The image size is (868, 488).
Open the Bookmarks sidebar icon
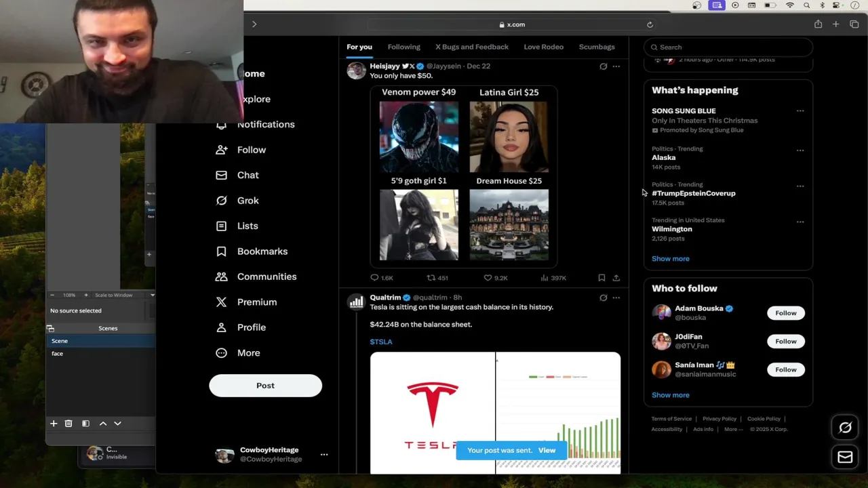(x=221, y=251)
